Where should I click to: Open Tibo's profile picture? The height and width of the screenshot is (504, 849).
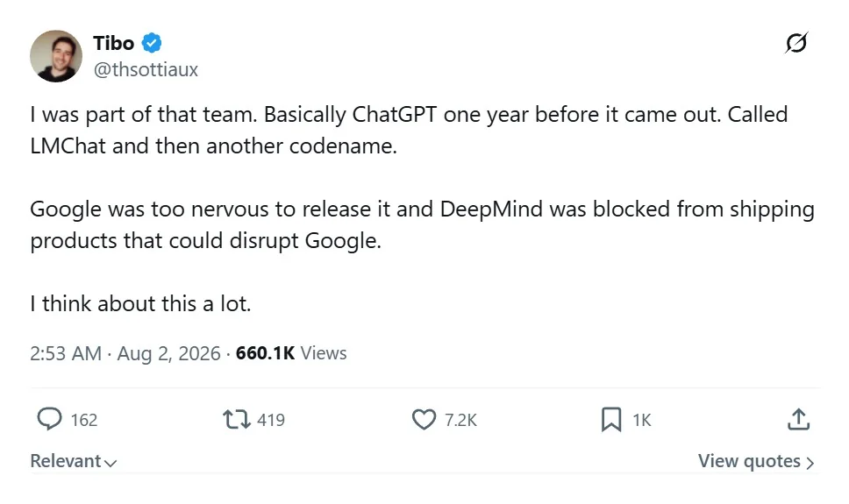pyautogui.click(x=56, y=56)
